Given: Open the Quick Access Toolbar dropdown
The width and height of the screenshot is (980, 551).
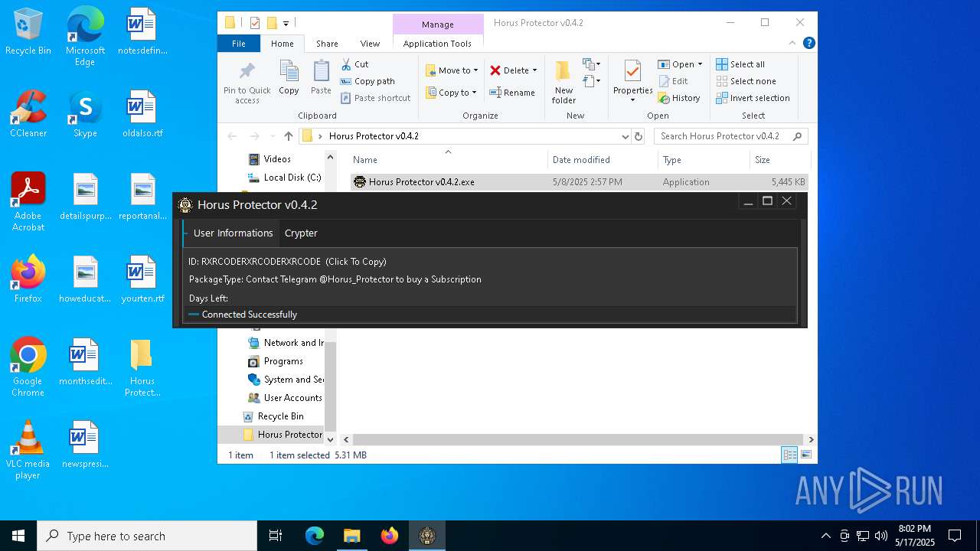Looking at the screenshot, I should point(286,23).
